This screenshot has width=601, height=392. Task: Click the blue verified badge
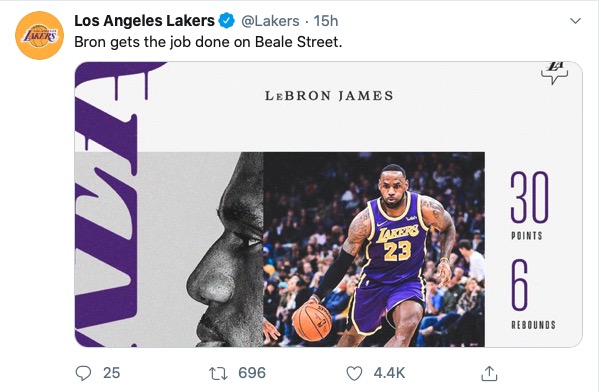227,21
